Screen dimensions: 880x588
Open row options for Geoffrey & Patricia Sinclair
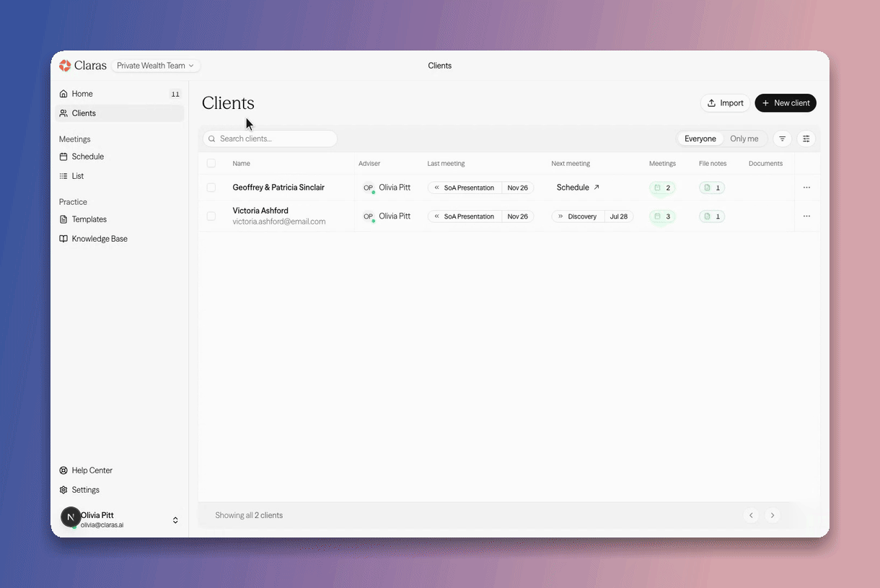[806, 188]
